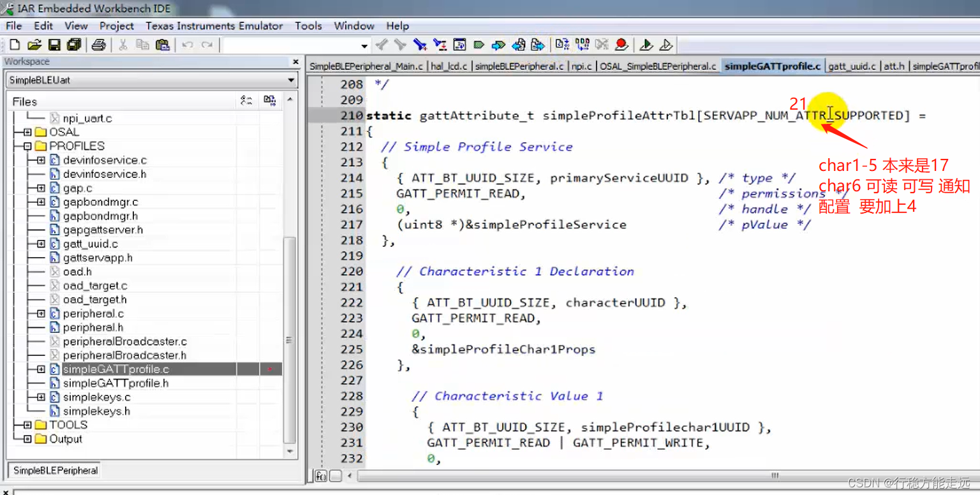980x495 pixels.
Task: Click the Save All icon
Action: tap(74, 45)
